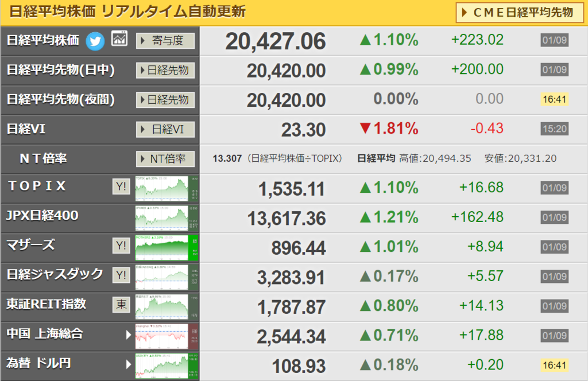
Task: Expand the 為替 ドル円 arrow
Action: pos(128,364)
